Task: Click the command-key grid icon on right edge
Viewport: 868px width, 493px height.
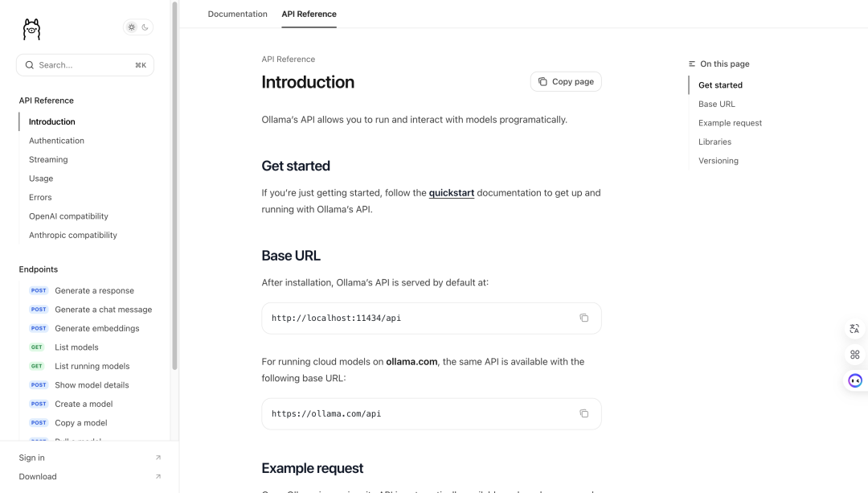Action: [854, 355]
